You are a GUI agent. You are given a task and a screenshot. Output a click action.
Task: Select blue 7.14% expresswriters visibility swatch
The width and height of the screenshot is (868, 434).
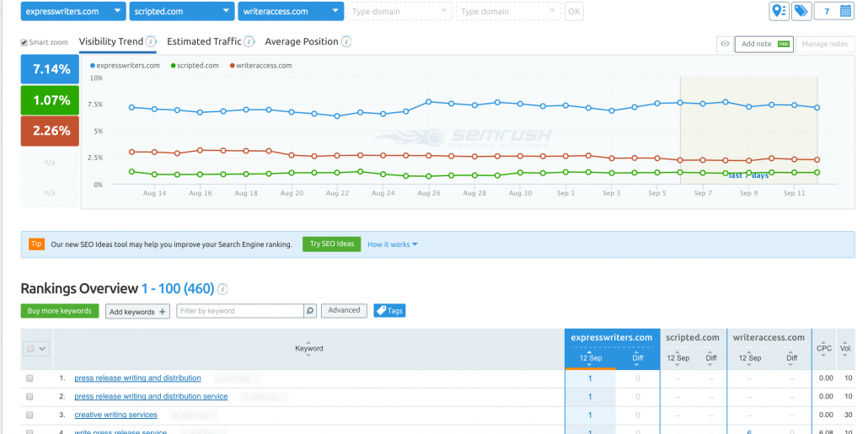click(50, 69)
